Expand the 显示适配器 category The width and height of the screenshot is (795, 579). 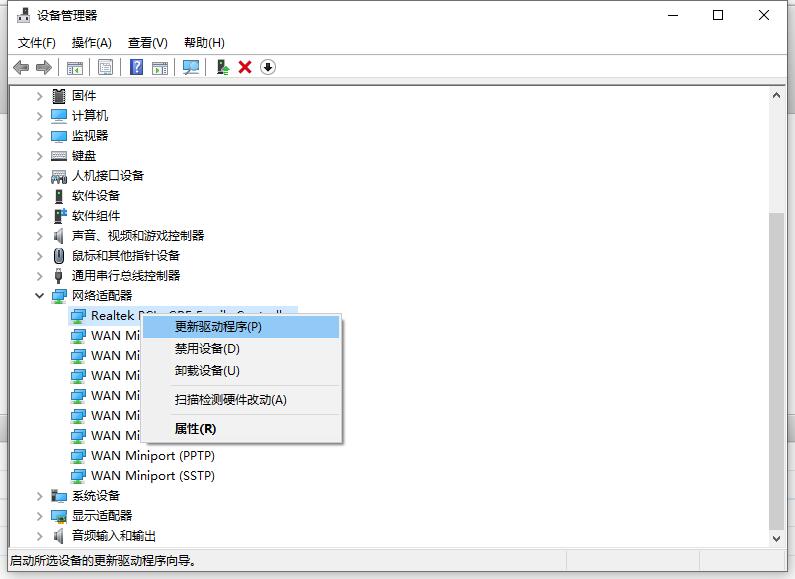(x=40, y=516)
